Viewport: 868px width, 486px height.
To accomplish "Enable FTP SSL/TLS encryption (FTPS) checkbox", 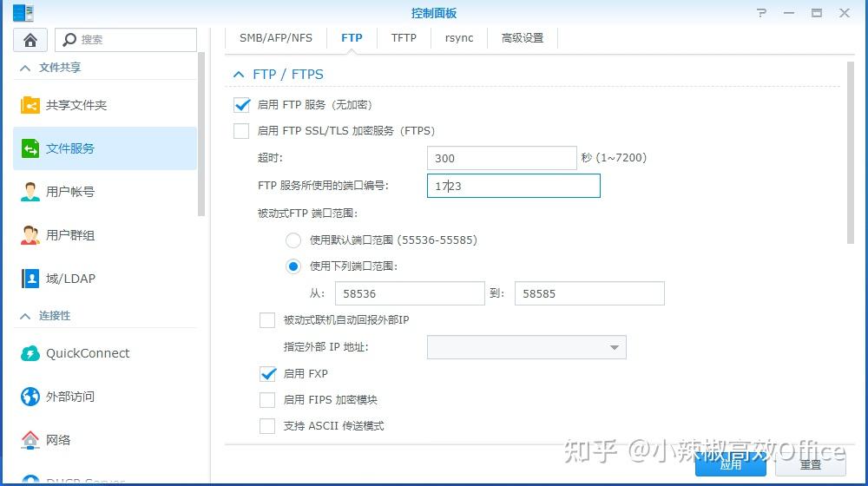I will click(241, 131).
